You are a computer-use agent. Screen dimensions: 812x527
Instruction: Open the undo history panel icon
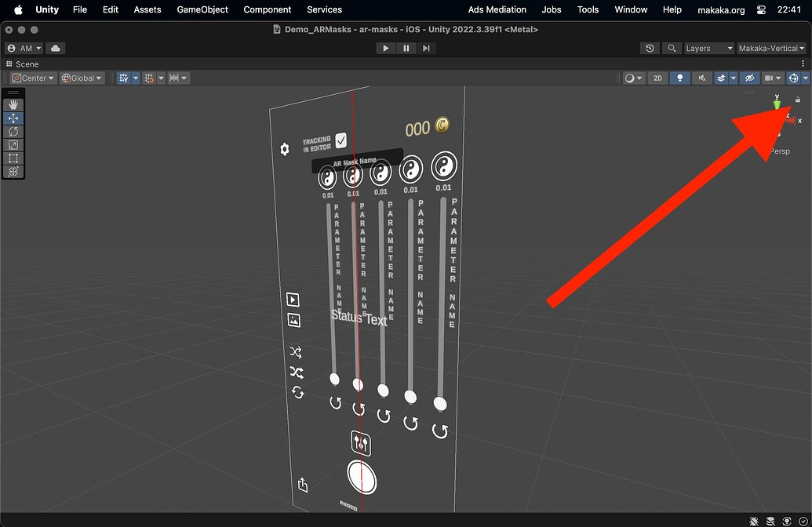pyautogui.click(x=650, y=48)
